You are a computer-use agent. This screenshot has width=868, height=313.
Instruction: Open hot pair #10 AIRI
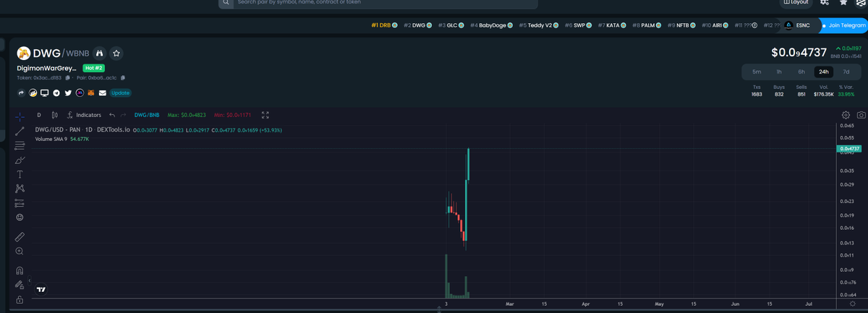tap(715, 25)
